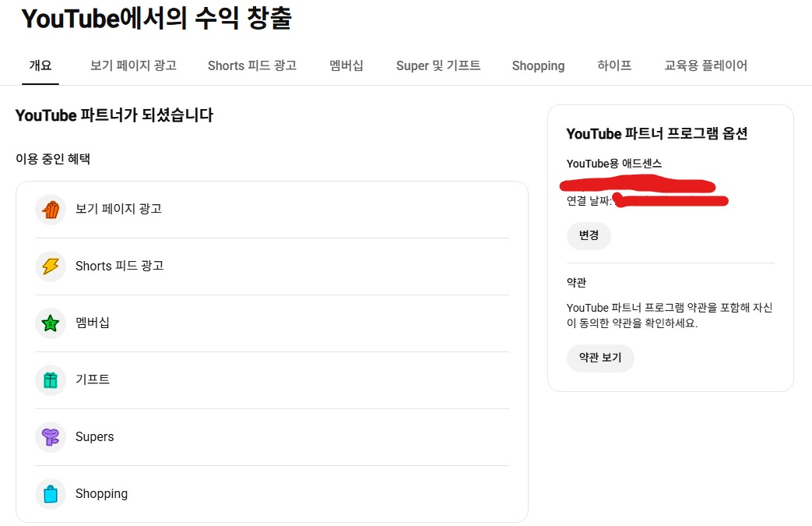Click the YouTube 파트너가 되셨습니다 heading
This screenshot has height=526, width=812.
[114, 115]
